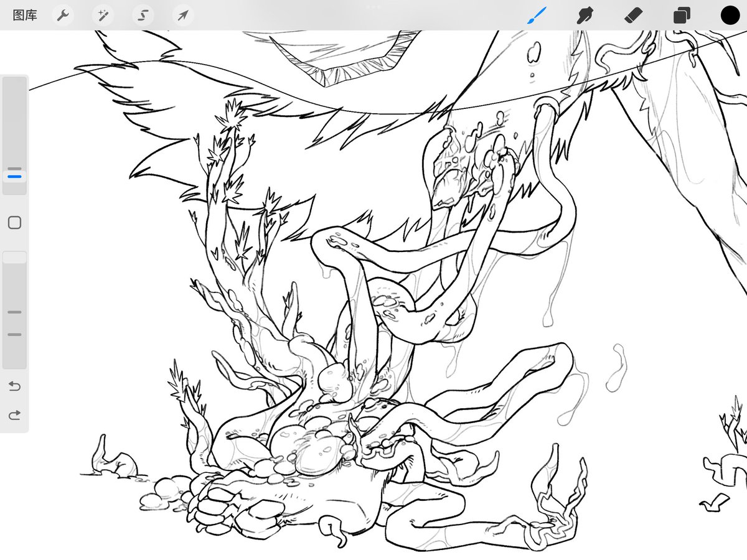Open the Layers panel
This screenshot has width=747, height=560.
click(x=682, y=16)
